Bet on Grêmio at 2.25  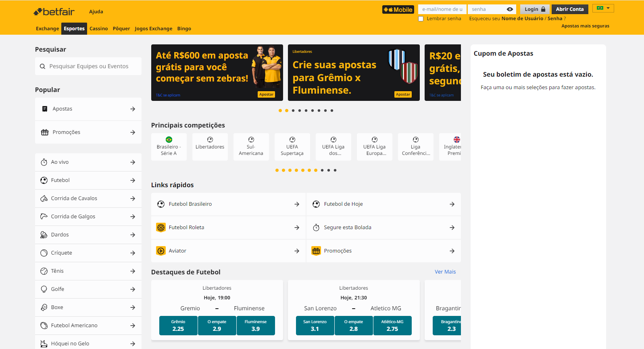pyautogui.click(x=178, y=326)
